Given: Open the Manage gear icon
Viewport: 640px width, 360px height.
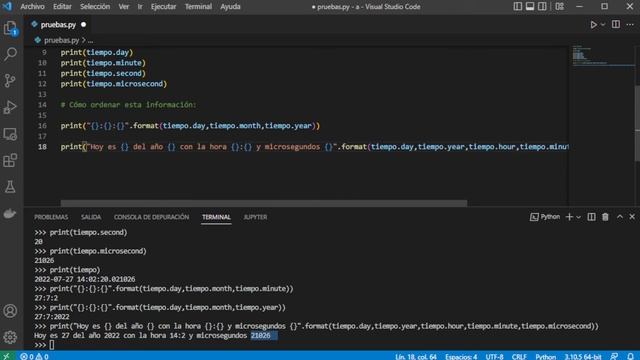Looking at the screenshot, I should point(10,337).
